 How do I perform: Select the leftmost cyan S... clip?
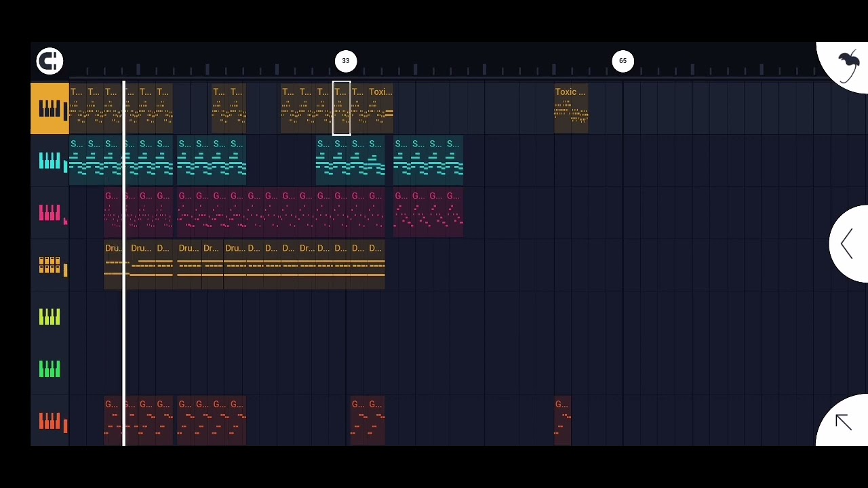[78, 161]
